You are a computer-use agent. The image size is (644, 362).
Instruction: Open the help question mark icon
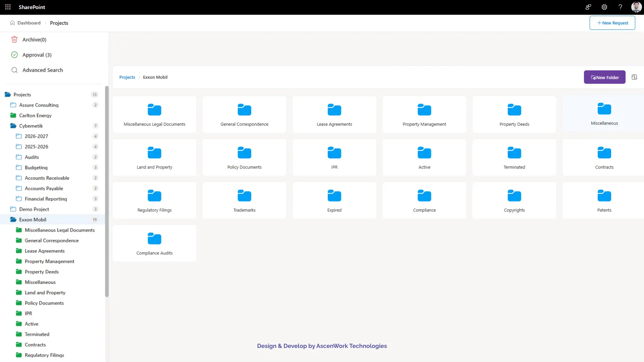click(x=620, y=7)
